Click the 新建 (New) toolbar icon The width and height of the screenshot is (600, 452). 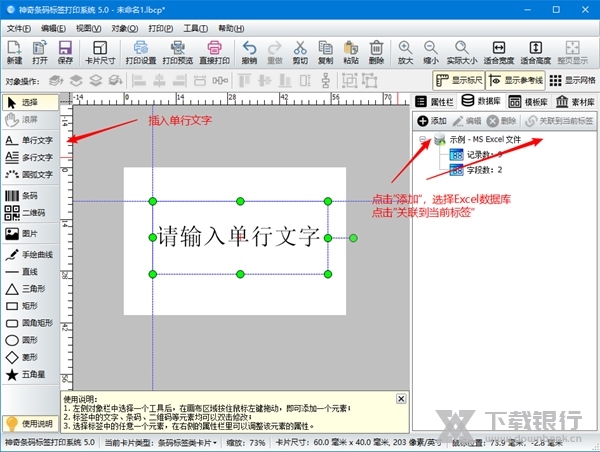coord(15,52)
